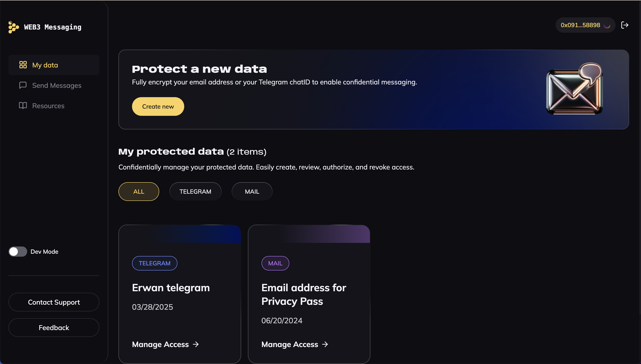Click the Resources book icon

[x=23, y=105]
